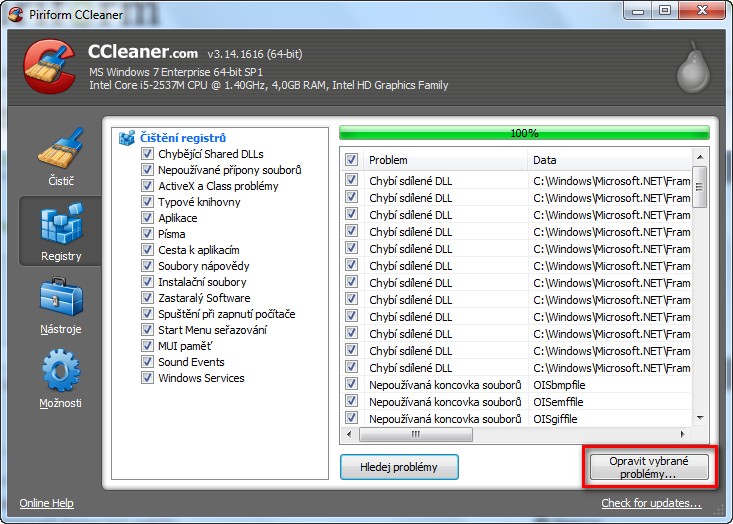
Task: Click Hledej problémy button
Action: click(399, 467)
